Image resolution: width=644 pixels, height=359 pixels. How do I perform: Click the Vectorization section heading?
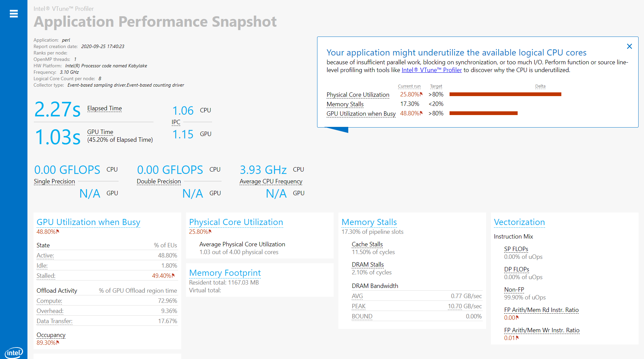click(519, 222)
